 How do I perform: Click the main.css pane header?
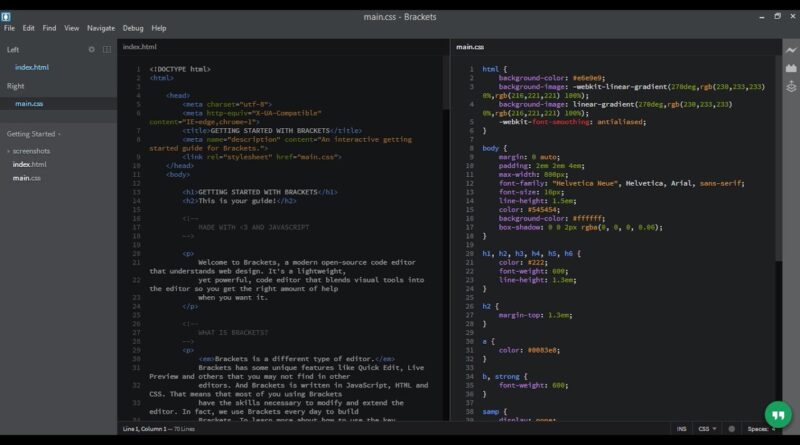tap(470, 46)
